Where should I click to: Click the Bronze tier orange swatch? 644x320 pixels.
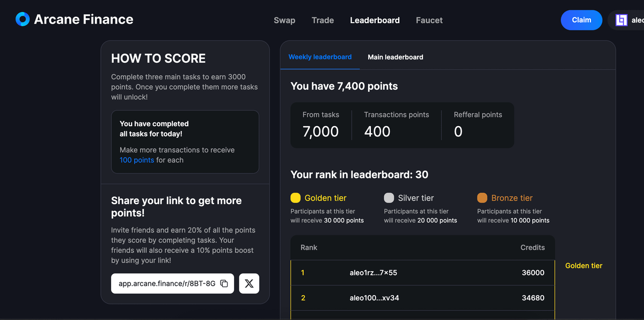[482, 198]
